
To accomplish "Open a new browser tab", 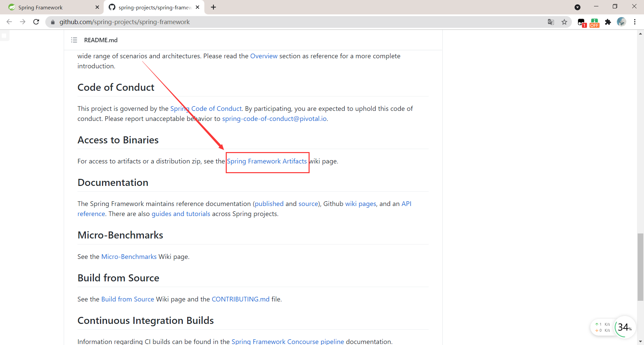I will click(213, 7).
